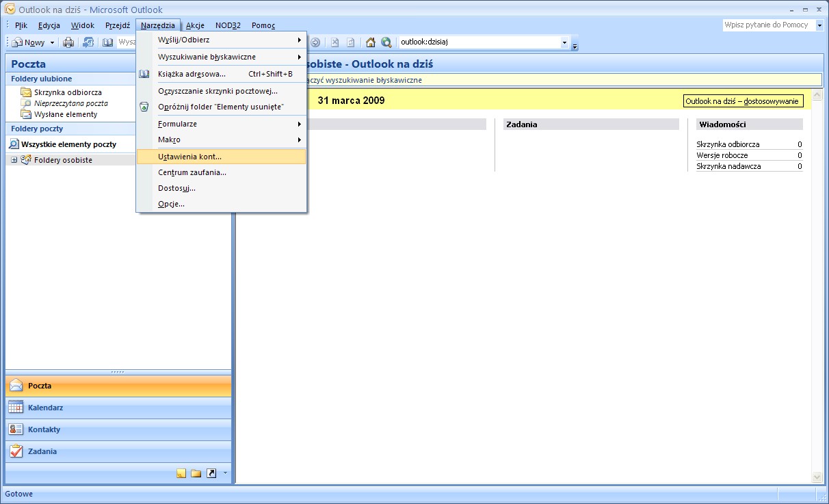Open Skrzynka odbiorcza link under Wiadomości
829x504 pixels.
coord(728,144)
